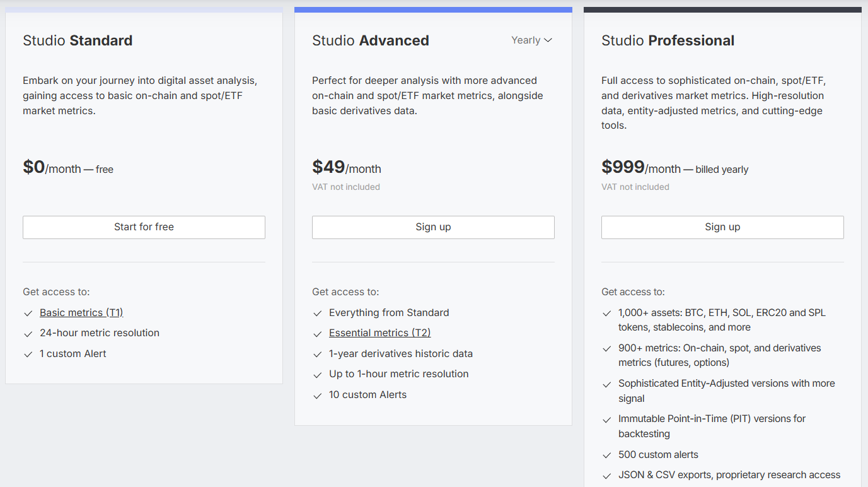Click the Studio Professional plan title

coord(668,41)
